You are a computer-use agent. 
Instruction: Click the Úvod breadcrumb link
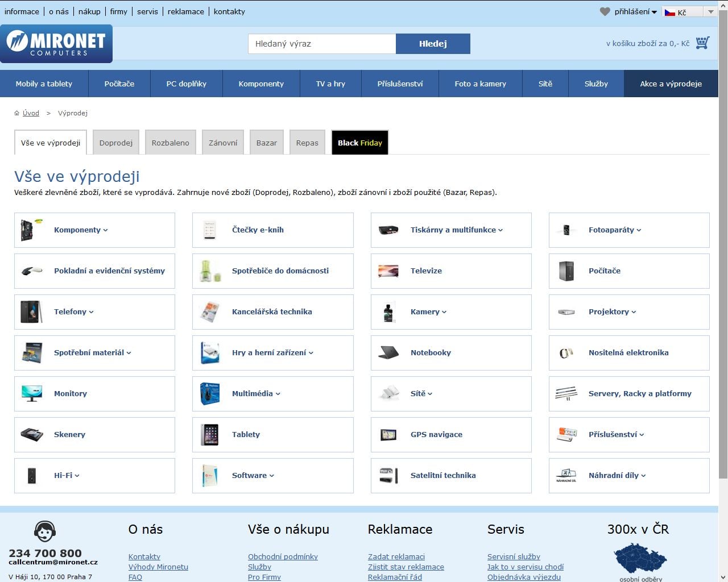click(x=31, y=113)
